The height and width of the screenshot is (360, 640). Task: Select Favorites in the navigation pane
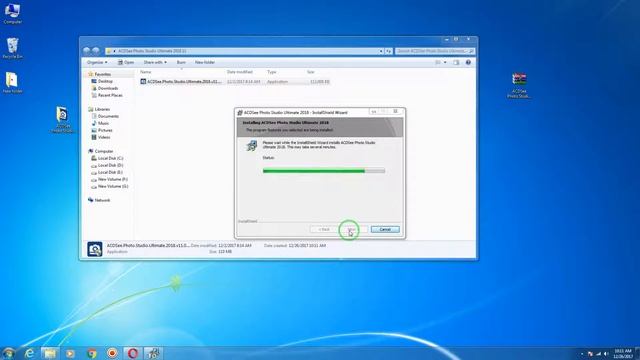tap(102, 74)
